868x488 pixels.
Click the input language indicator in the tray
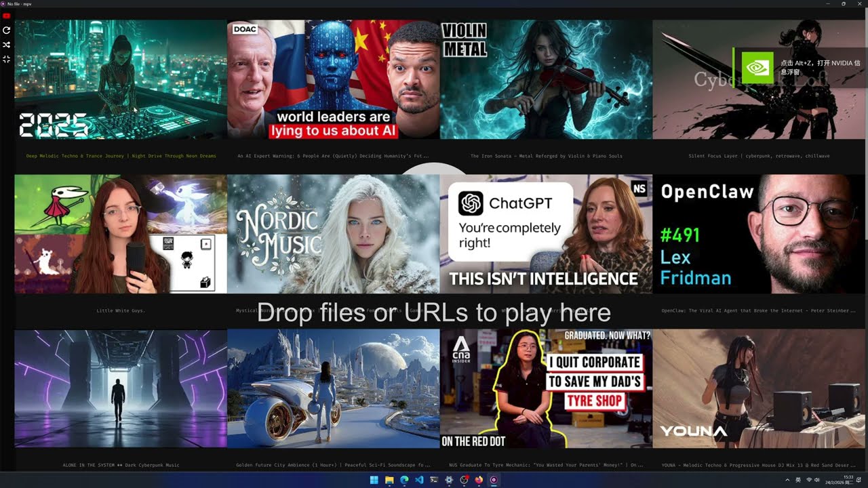click(x=798, y=480)
